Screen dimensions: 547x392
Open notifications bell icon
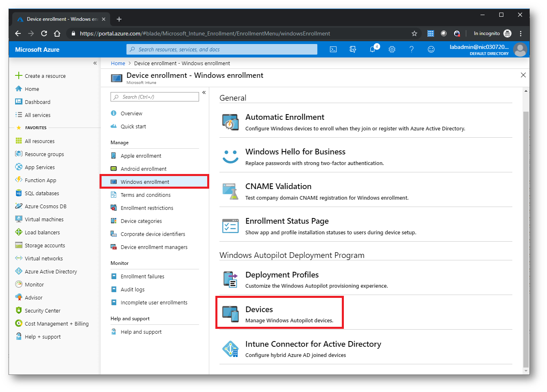tap(372, 49)
